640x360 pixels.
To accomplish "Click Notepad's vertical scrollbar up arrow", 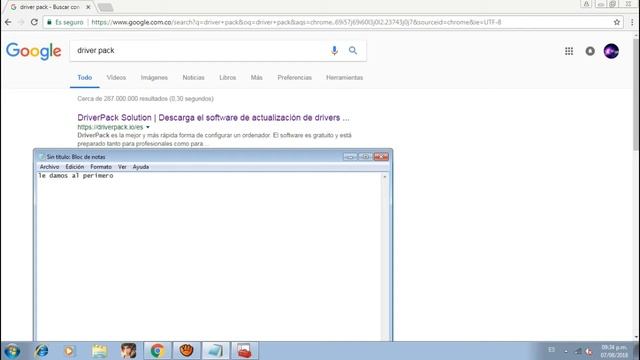I will pos(384,177).
